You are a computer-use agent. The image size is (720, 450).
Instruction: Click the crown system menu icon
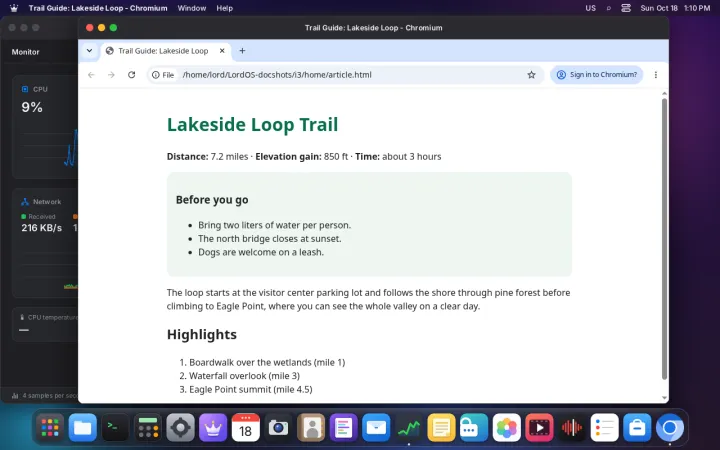click(x=14, y=8)
